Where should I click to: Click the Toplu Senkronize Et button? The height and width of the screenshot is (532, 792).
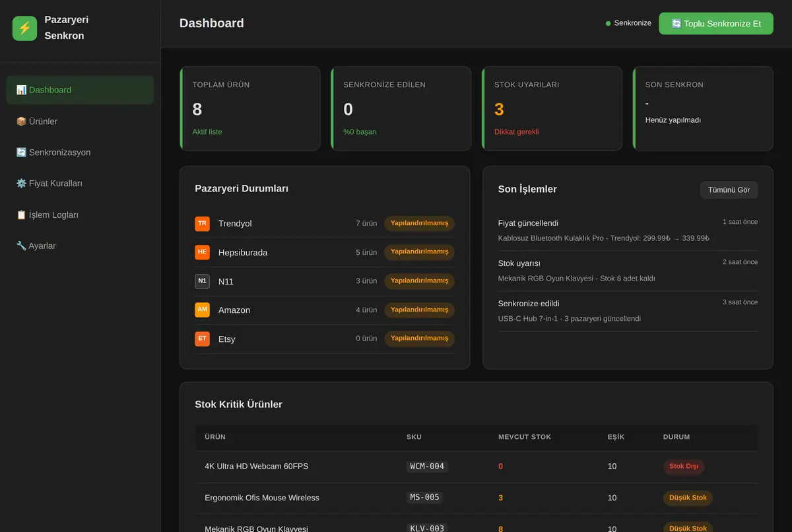[x=716, y=24]
